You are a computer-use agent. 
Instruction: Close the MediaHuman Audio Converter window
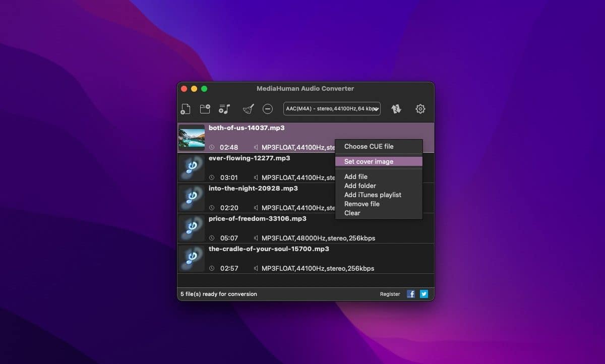pyautogui.click(x=184, y=89)
